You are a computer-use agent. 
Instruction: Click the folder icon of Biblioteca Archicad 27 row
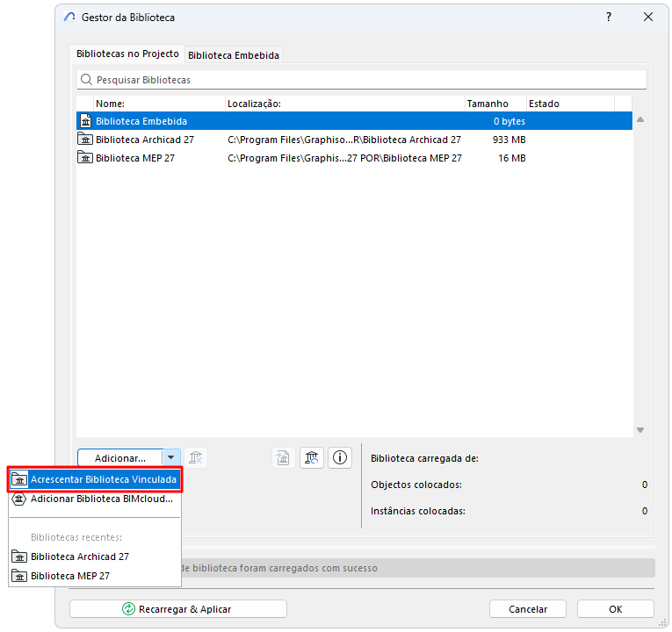(85, 140)
